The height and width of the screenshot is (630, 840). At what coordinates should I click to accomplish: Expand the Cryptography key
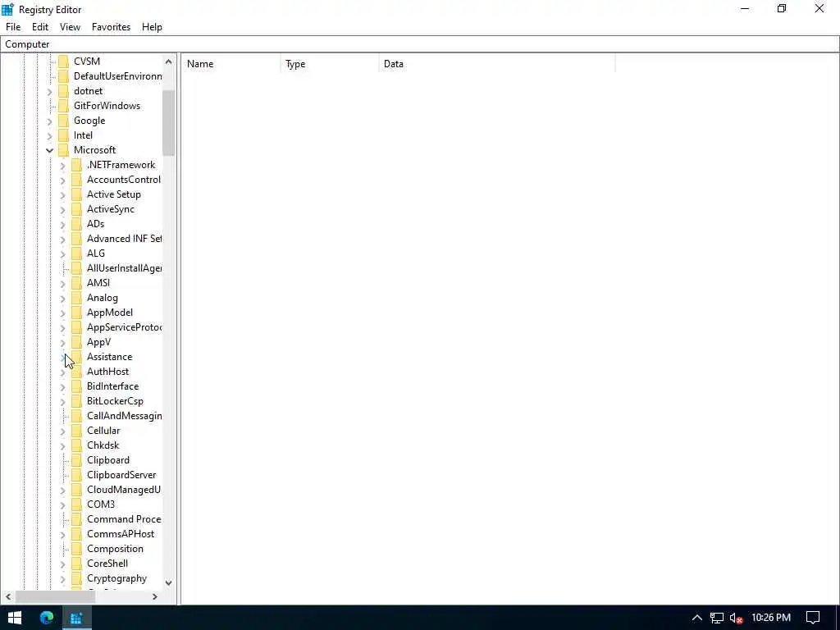(x=62, y=578)
